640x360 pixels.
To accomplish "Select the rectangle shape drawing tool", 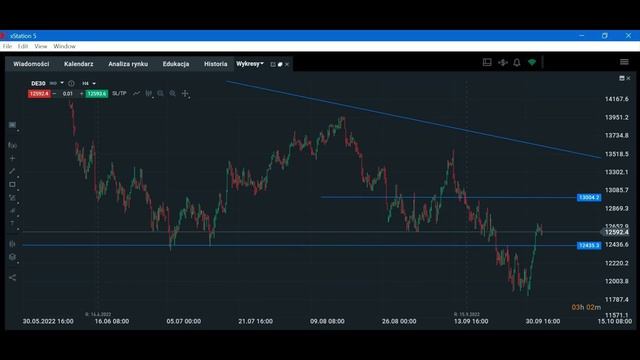I will click(12, 184).
